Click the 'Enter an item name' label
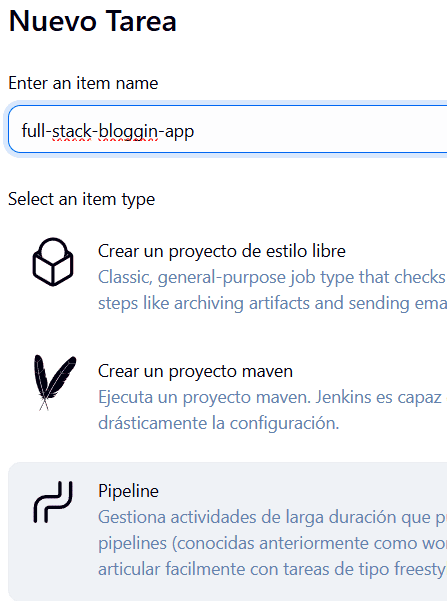The image size is (447, 601). click(83, 83)
